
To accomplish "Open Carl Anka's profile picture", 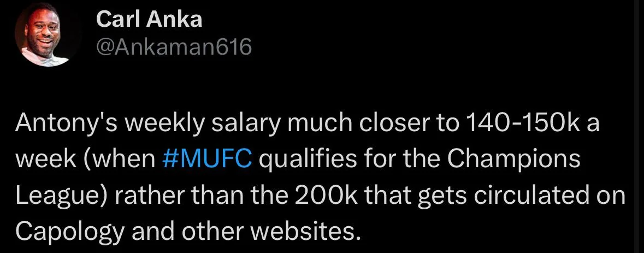I will (42, 34).
